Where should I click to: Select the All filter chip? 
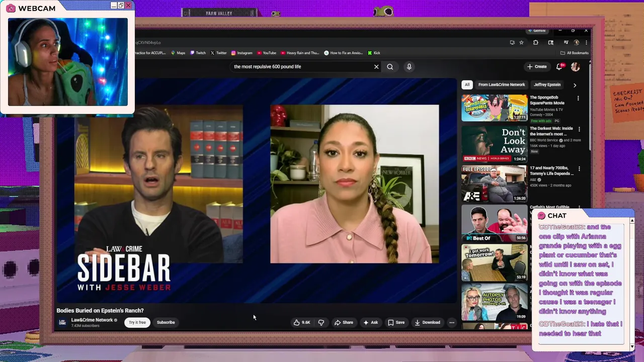tap(467, 84)
